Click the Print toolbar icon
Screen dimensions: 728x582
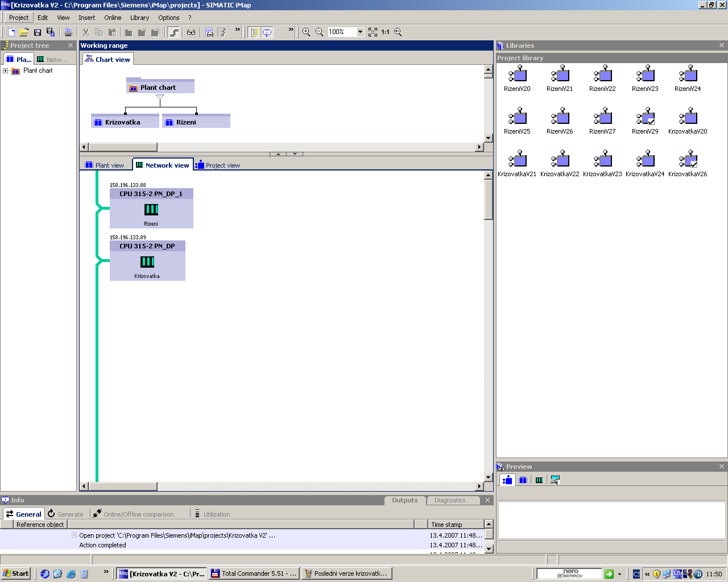[x=68, y=32]
